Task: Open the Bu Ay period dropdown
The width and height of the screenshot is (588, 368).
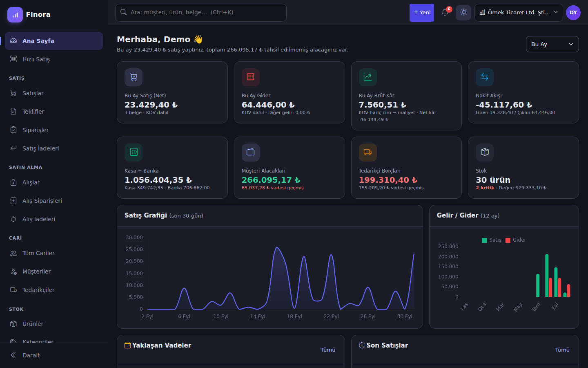Action: (x=552, y=44)
